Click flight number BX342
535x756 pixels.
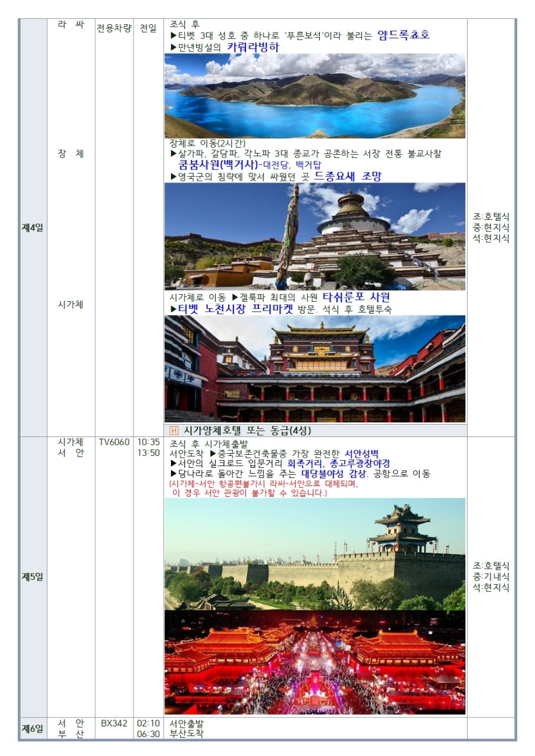pos(114,723)
